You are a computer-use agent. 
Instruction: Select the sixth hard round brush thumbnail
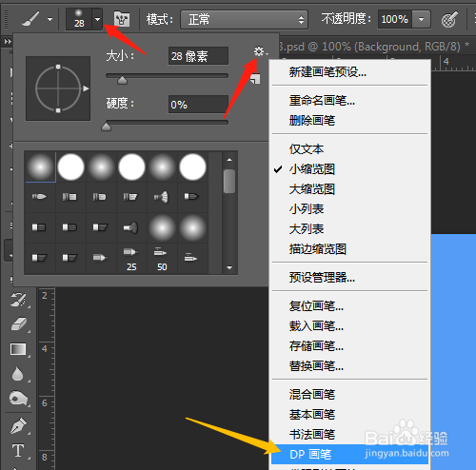(x=192, y=167)
